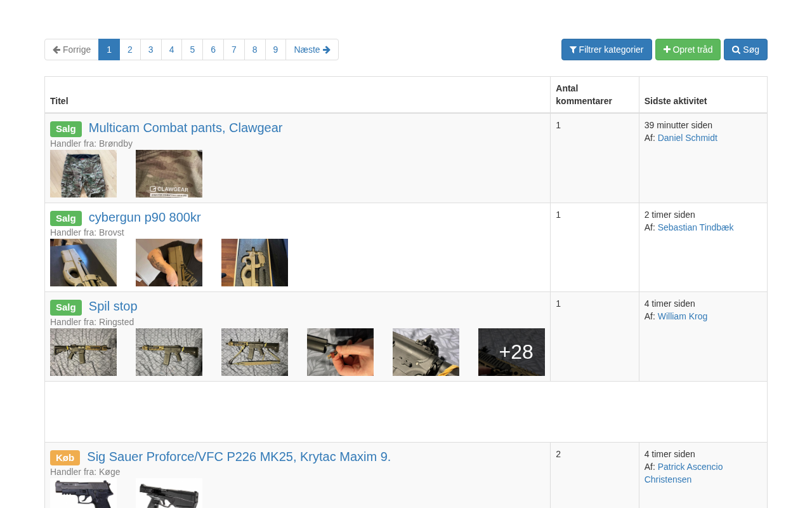The width and height of the screenshot is (812, 508).
Task: Open first cybergun p90 photo thumbnail
Action: [x=83, y=262]
